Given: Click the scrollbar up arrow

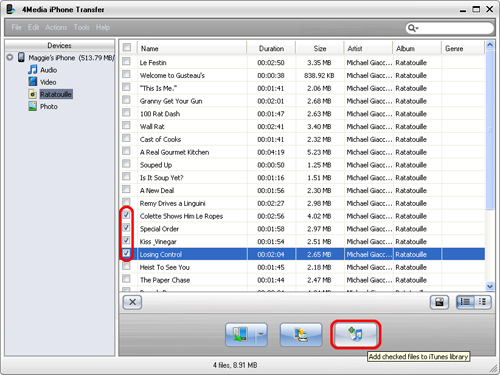Looking at the screenshot, I should pos(490,45).
